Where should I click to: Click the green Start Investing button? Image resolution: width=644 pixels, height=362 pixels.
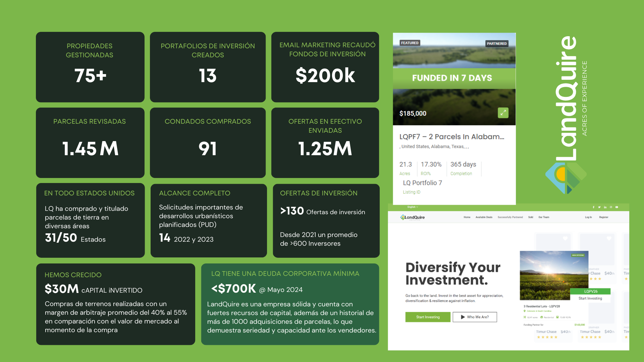pyautogui.click(x=428, y=317)
